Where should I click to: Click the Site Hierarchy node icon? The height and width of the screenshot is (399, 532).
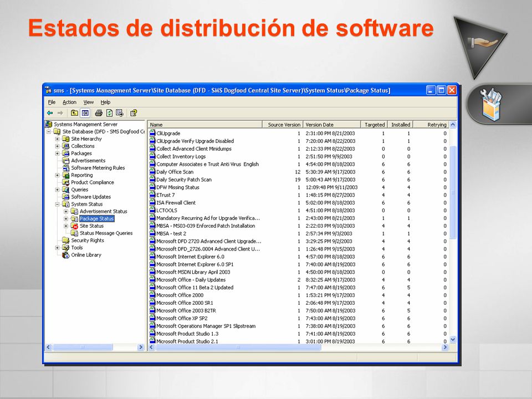(x=66, y=139)
